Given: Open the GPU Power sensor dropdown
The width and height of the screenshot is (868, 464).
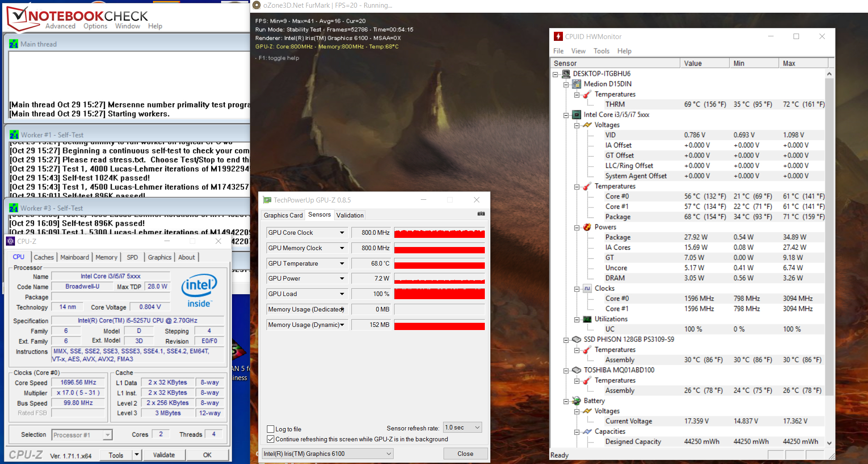Looking at the screenshot, I should point(342,279).
